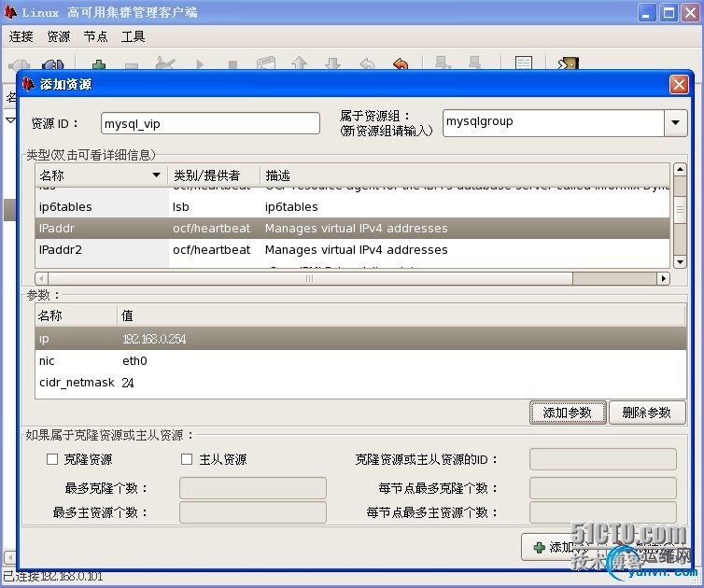This screenshot has height=588, width=704.
Task: Select the IPaddr resource type row
Action: pos(352,229)
